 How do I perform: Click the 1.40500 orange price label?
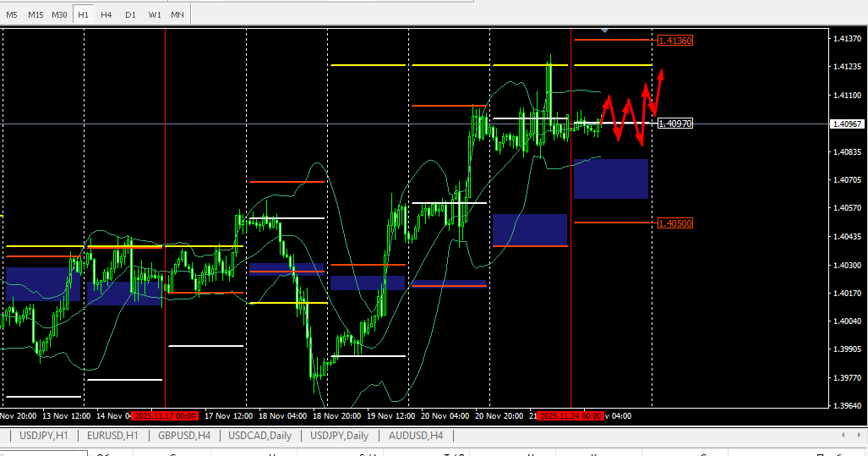(674, 223)
